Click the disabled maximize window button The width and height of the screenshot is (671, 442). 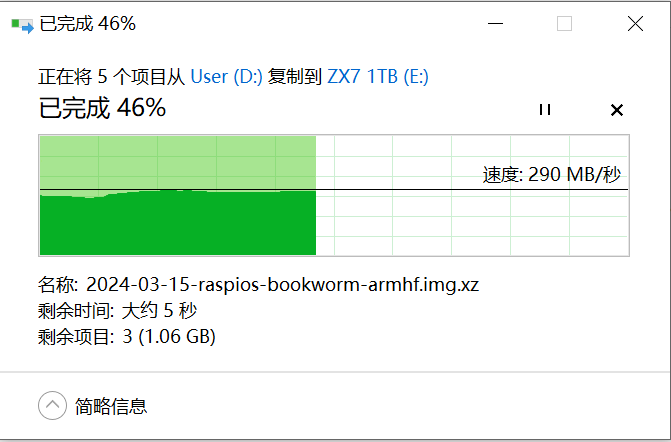click(564, 24)
